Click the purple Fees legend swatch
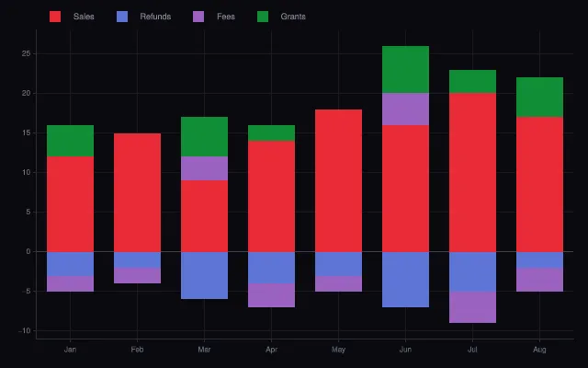588x368 pixels. click(x=198, y=17)
